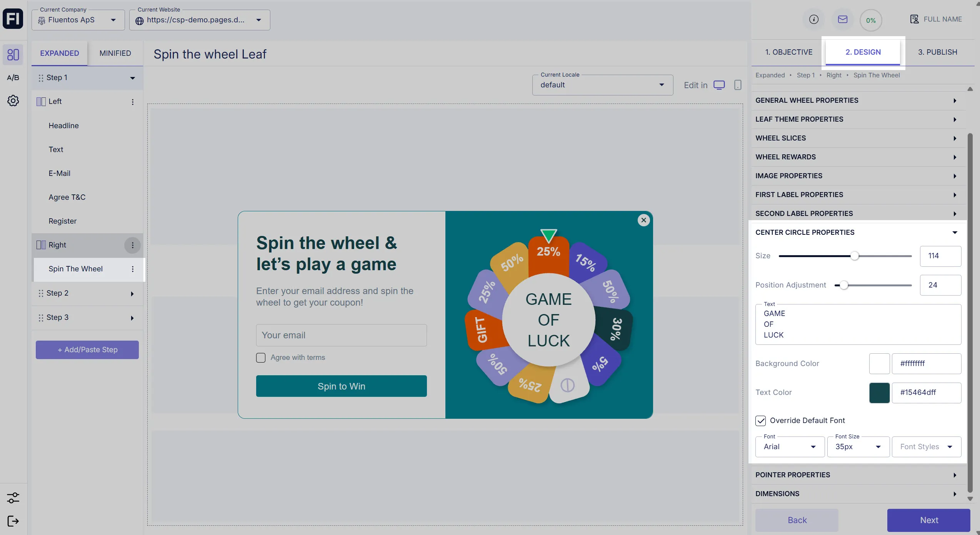Open the FULL NAME profile icon
Image resolution: width=980 pixels, height=535 pixels.
point(914,19)
